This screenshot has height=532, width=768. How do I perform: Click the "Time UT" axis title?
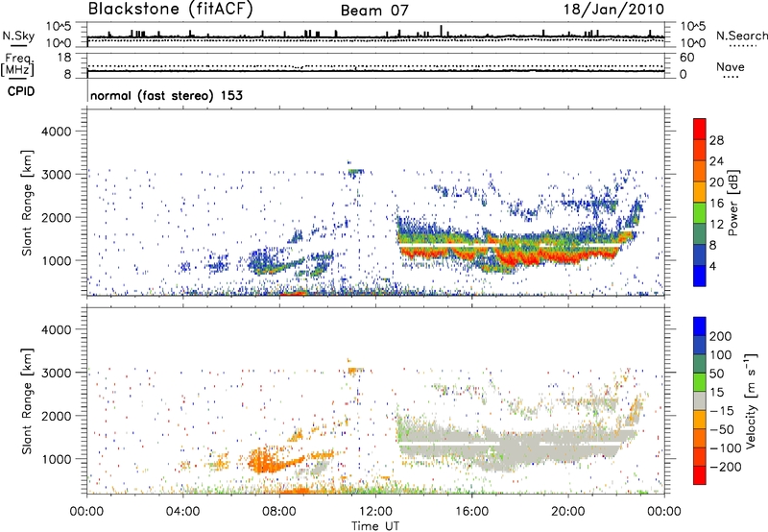[375, 526]
